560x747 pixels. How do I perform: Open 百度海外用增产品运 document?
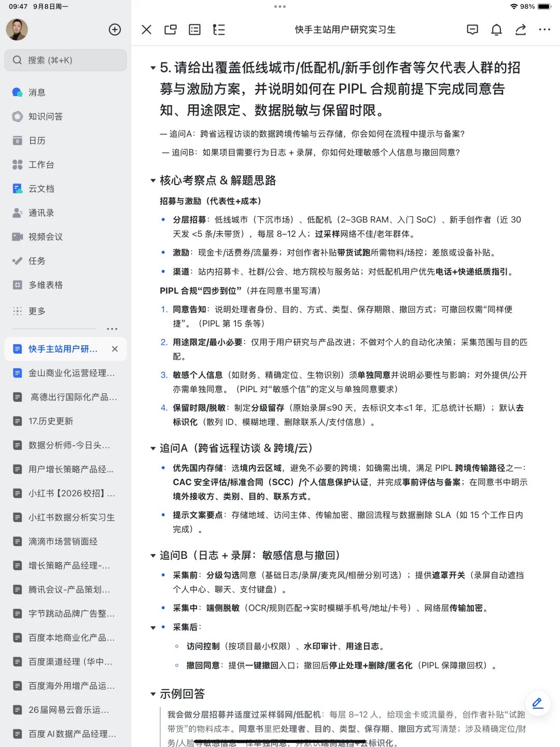[65, 686]
